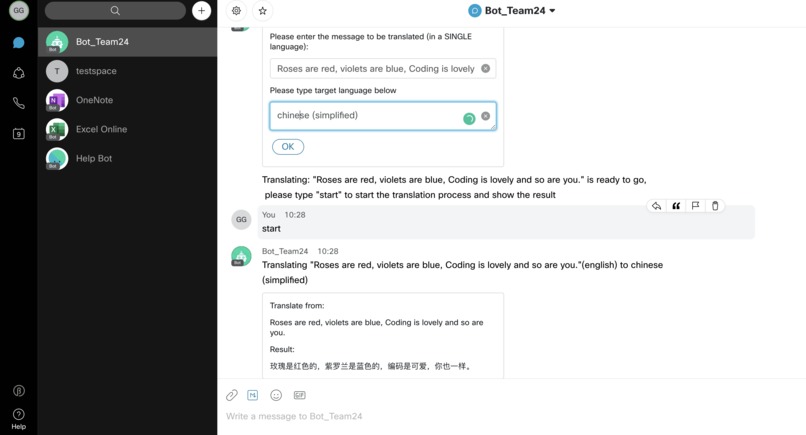806x435 pixels.
Task: Click the target language text field
Action: coord(382,116)
